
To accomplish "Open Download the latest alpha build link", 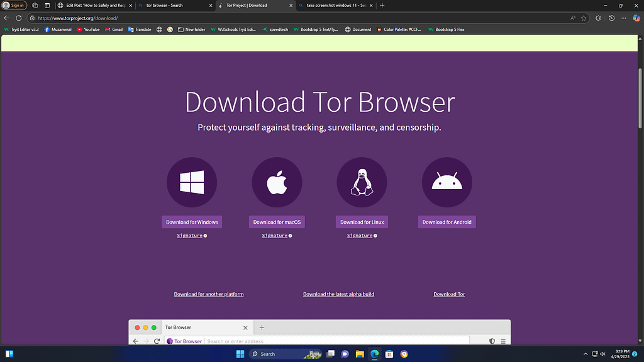I will [x=338, y=294].
